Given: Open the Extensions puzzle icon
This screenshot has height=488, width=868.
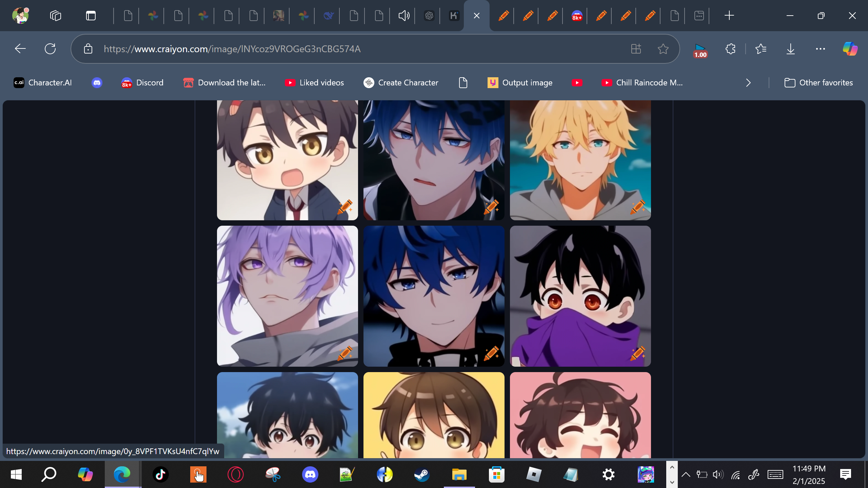Looking at the screenshot, I should pos(730,49).
